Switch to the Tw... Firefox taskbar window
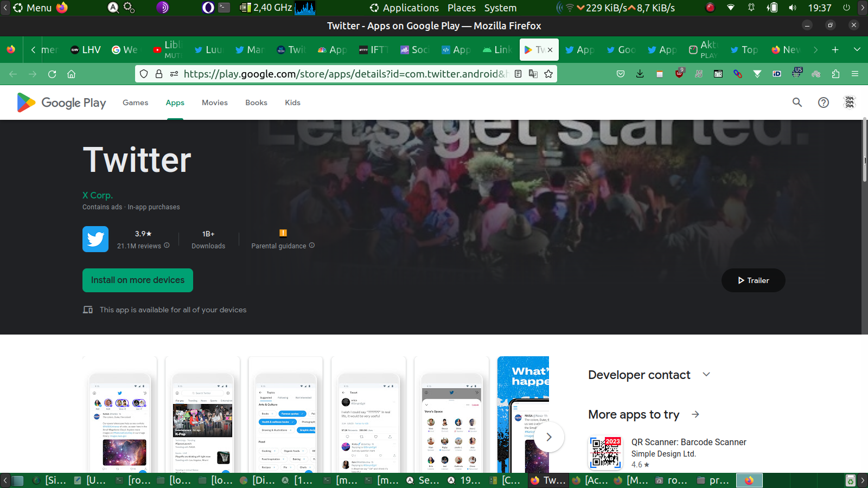This screenshot has width=868, height=488. coord(548,480)
